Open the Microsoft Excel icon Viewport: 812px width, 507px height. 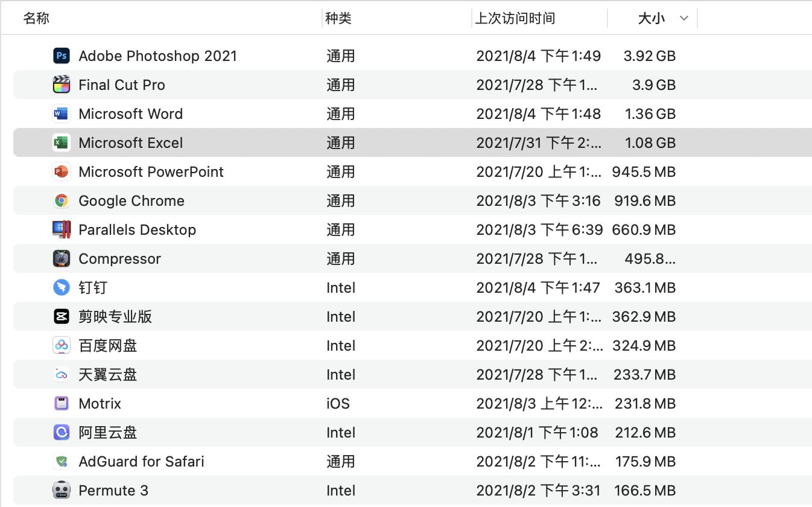coord(60,142)
